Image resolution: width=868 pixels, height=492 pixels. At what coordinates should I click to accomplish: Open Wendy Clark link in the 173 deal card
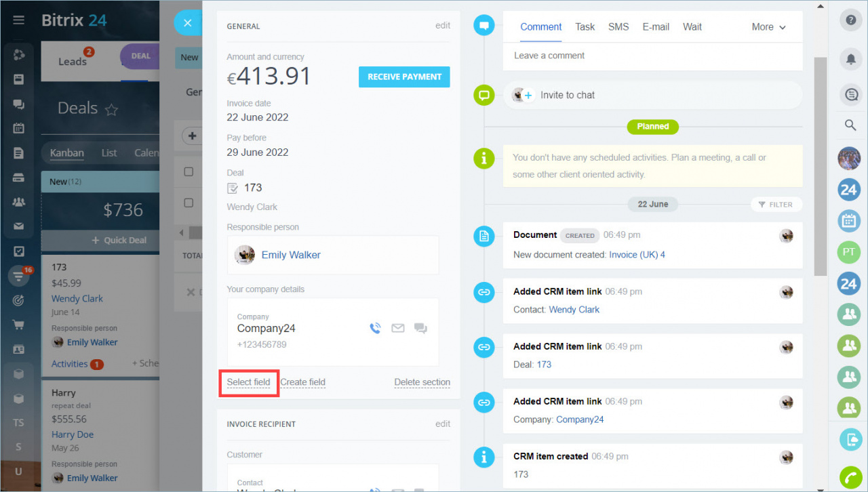point(77,299)
